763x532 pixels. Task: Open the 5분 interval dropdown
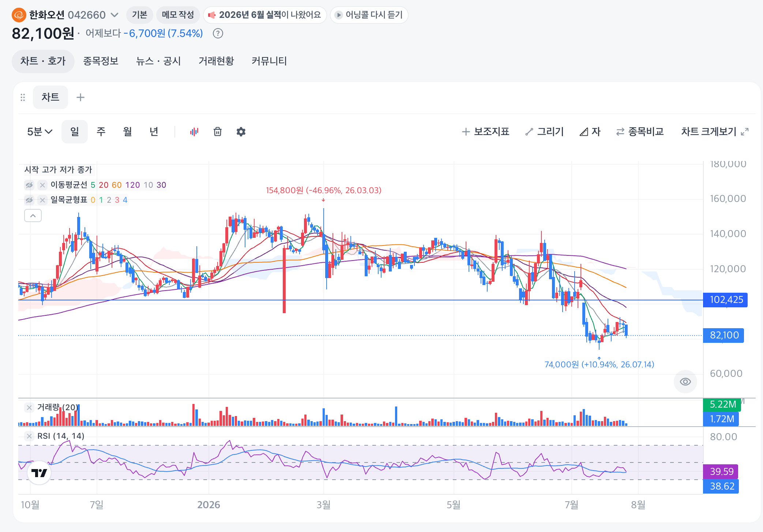pos(40,132)
